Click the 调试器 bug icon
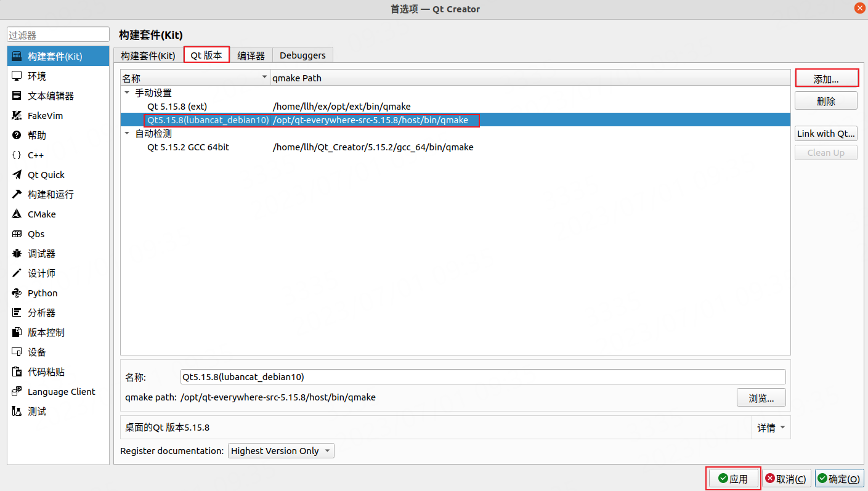The width and height of the screenshot is (868, 491). 17,254
